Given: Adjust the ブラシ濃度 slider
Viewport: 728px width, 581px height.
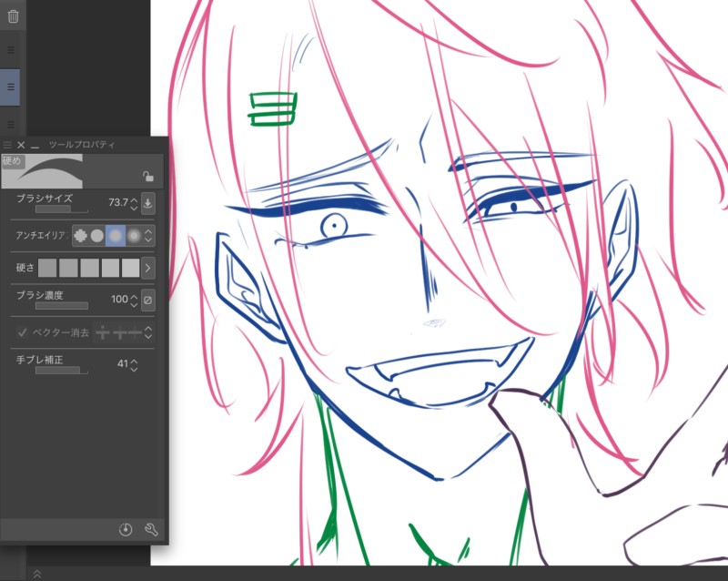Looking at the screenshot, I should pyautogui.click(x=62, y=306).
